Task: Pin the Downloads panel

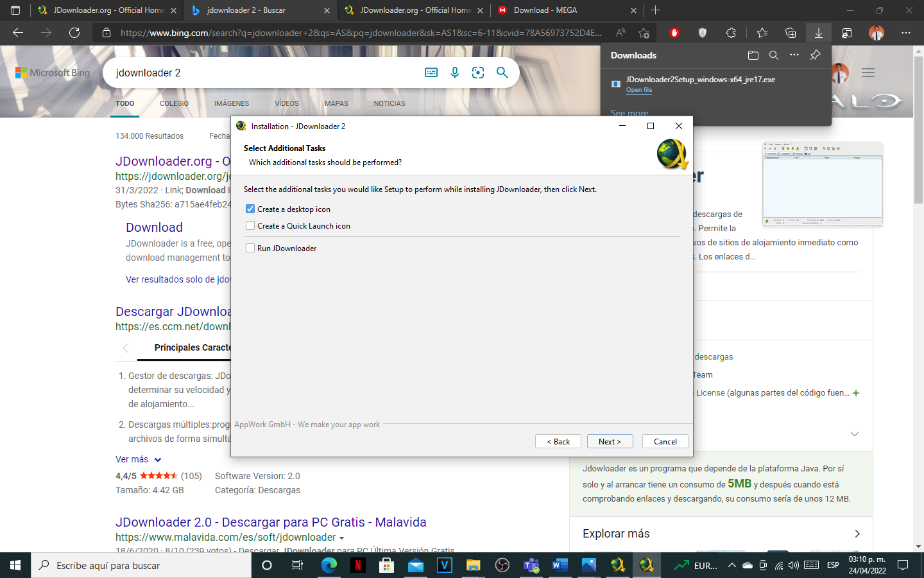Action: 815,55
